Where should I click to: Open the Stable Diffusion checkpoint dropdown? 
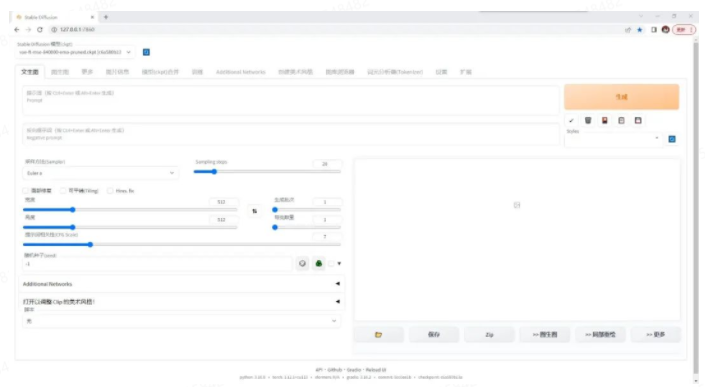point(75,52)
